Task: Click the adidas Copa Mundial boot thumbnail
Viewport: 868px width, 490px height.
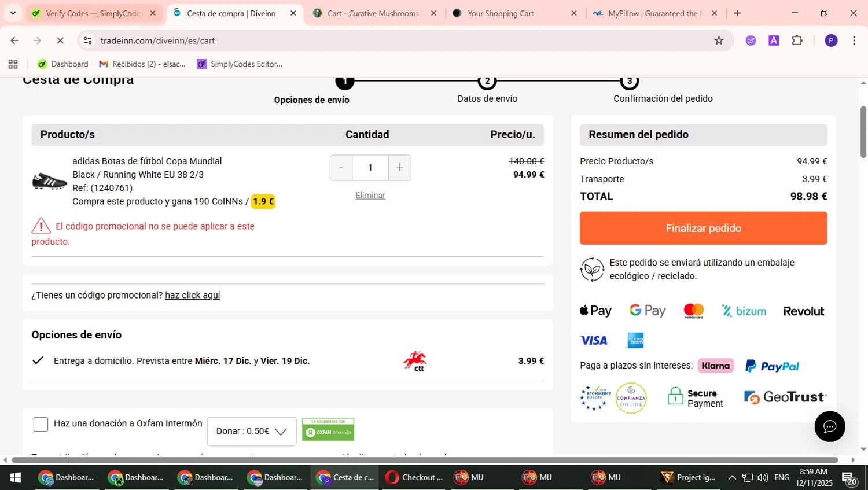Action: click(49, 181)
